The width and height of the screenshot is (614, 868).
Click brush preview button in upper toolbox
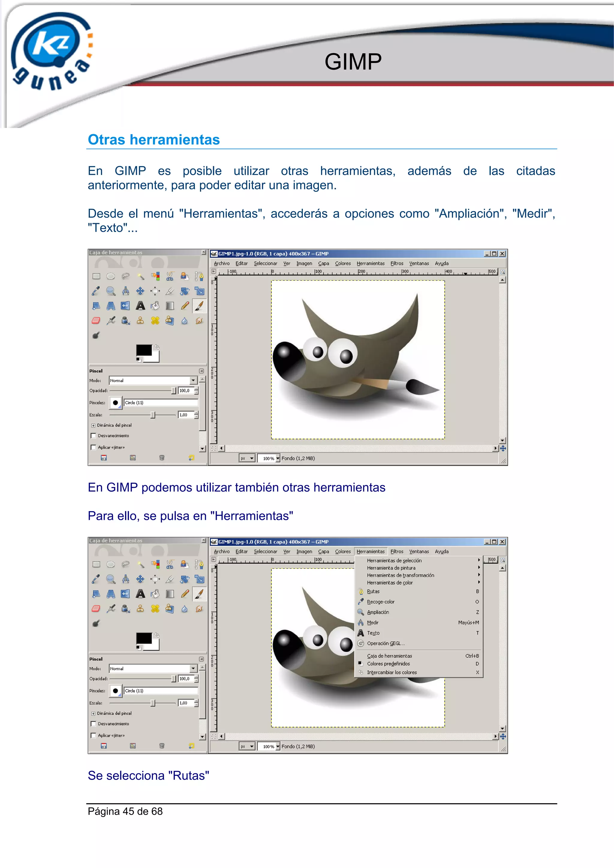tap(115, 403)
